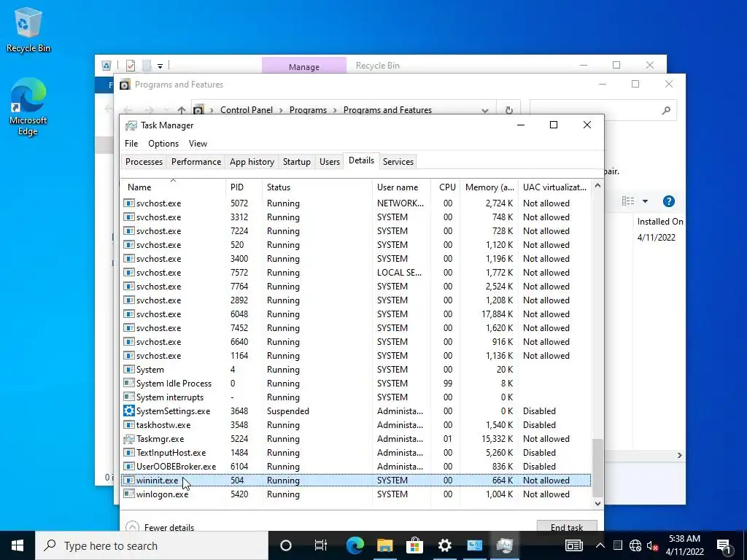Open address bar history dropdown
The image size is (747, 560).
[484, 111]
